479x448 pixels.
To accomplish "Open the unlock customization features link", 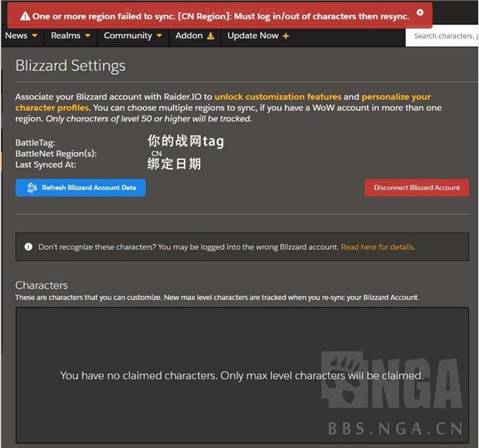I will tap(278, 97).
